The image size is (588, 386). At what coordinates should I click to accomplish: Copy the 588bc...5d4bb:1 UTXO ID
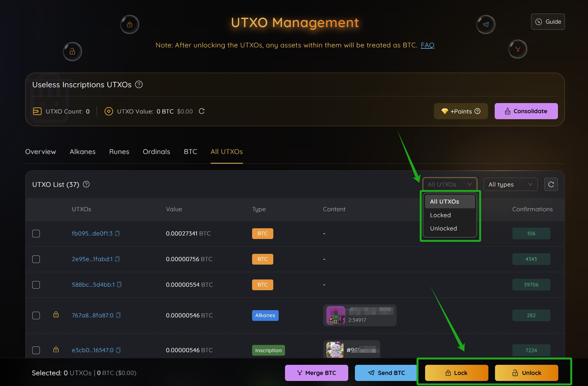(119, 285)
